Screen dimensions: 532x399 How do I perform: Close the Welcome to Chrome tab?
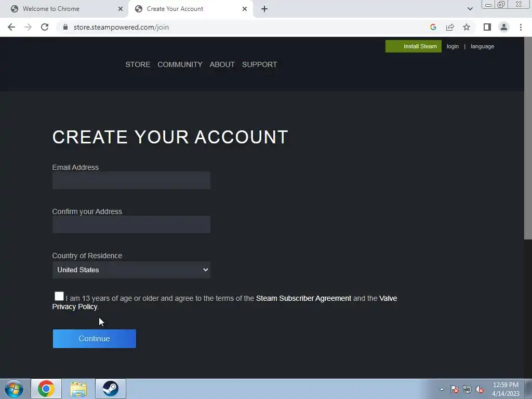click(121, 9)
